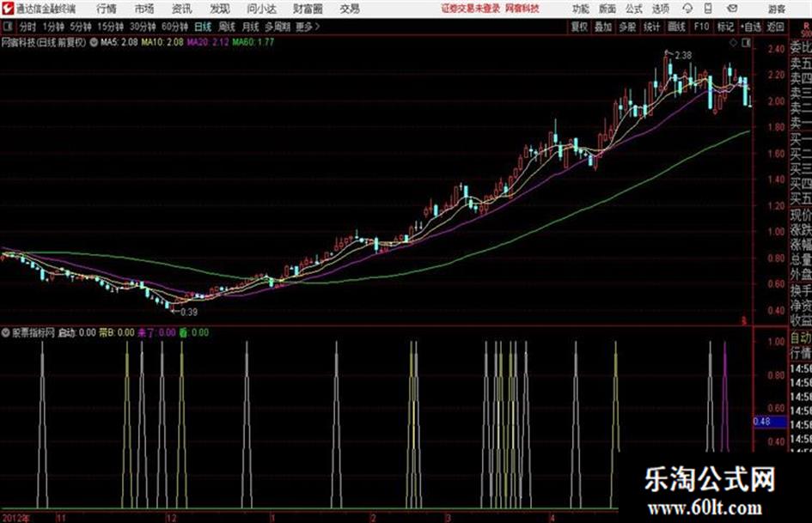The height and width of the screenshot is (523, 812).
Task: Click the 多股 toolbar button
Action: click(627, 27)
